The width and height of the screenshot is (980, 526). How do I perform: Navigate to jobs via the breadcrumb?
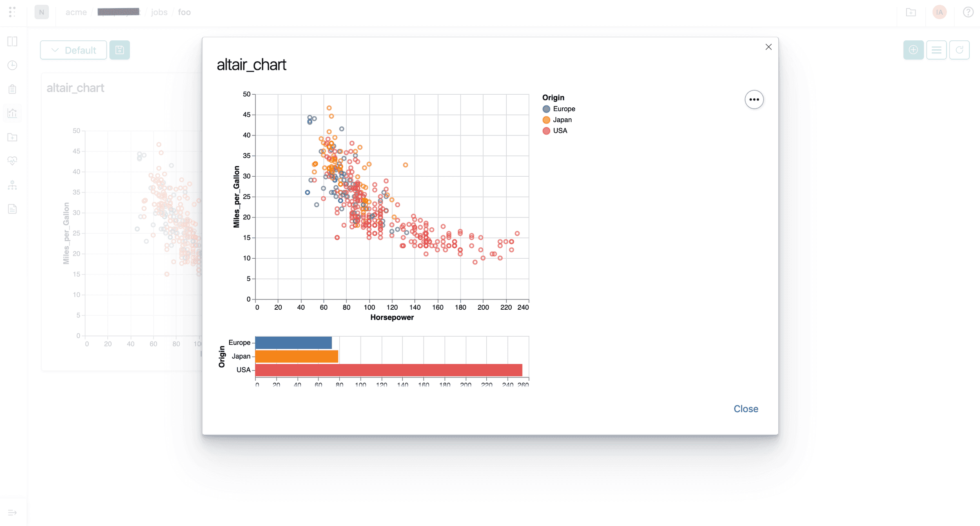click(160, 12)
